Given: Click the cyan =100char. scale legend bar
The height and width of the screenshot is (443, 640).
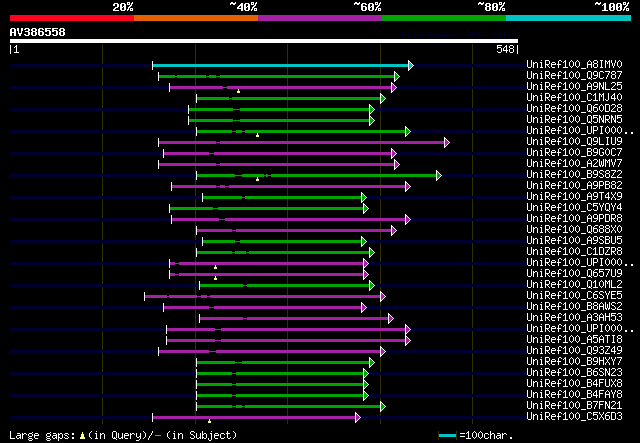Looking at the screenshot, I should point(447,436).
